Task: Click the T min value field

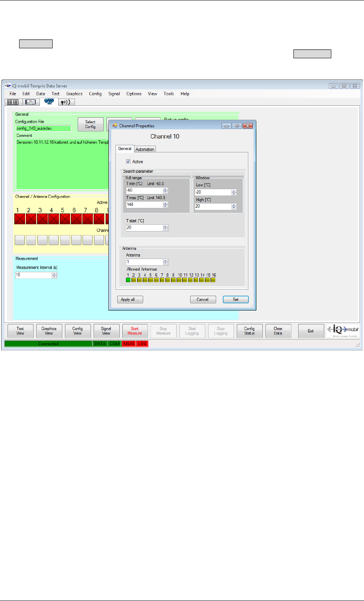Action: [x=144, y=190]
